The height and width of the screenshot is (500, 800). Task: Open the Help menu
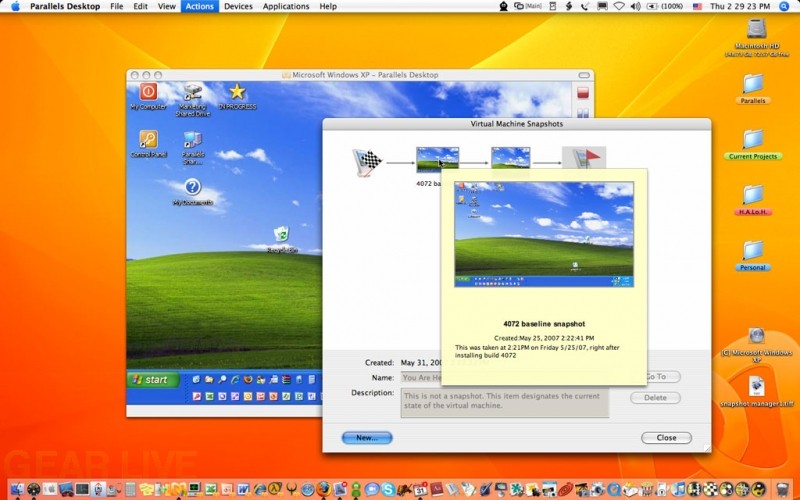[328, 6]
